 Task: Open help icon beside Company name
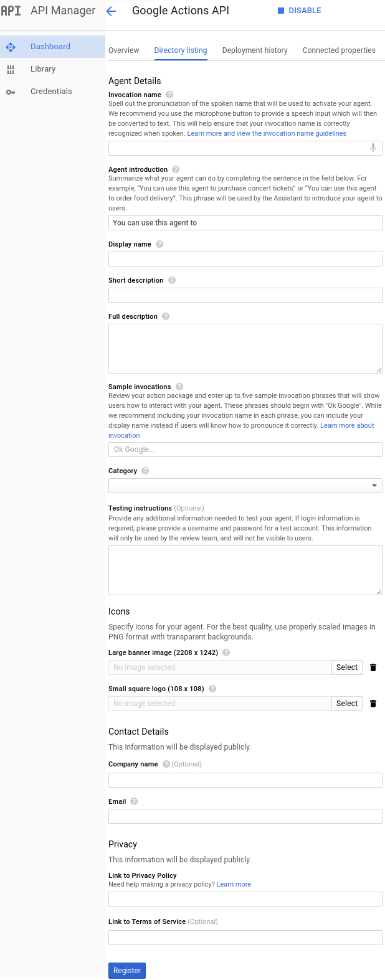tap(166, 764)
